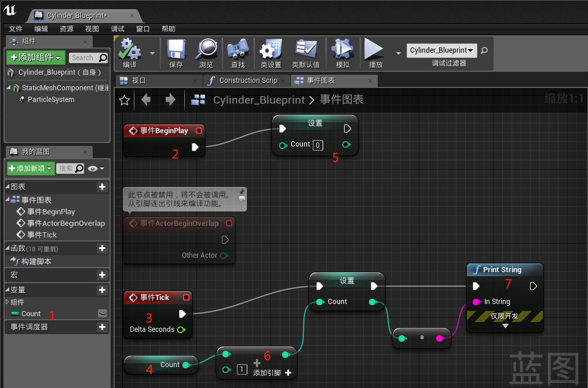Add a new macro with 宏 plus
This screenshot has height=388, width=588.
102,275
